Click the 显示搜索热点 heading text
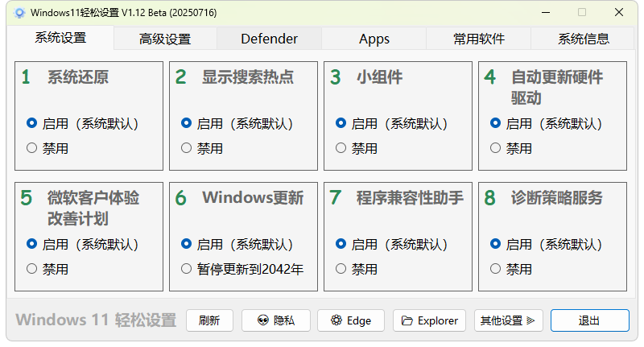The image size is (644, 347). 248,77
